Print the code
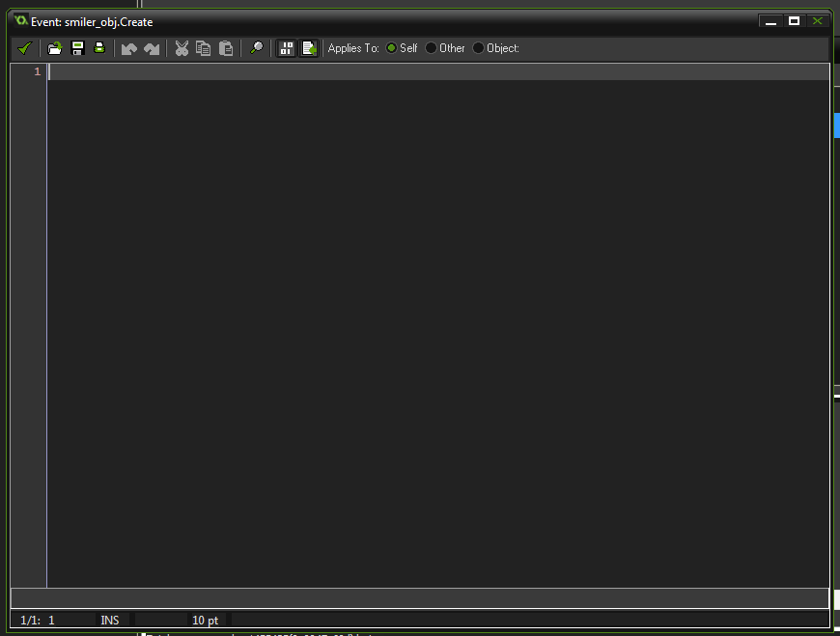Viewport: 840px width, 636px height. [x=99, y=48]
